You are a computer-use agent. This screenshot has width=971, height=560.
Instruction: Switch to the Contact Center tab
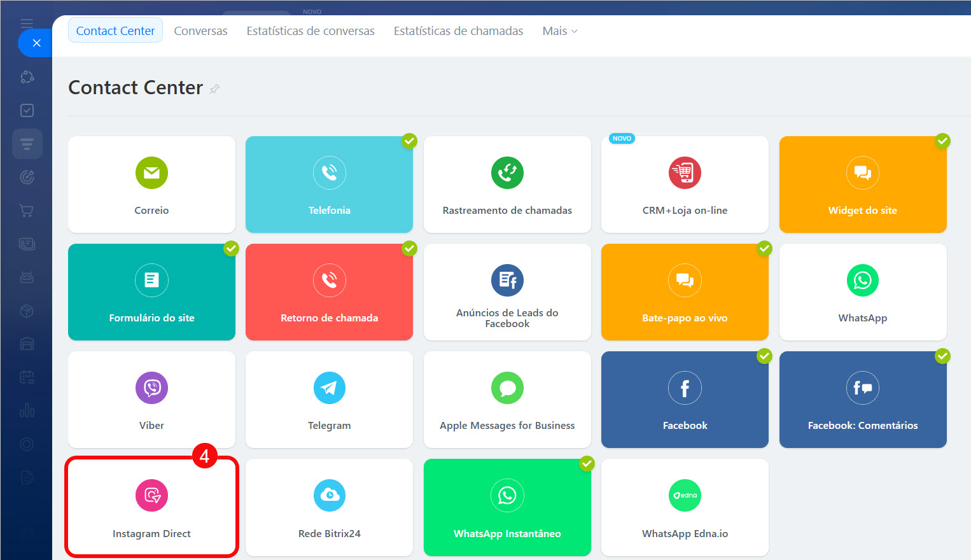coord(115,31)
